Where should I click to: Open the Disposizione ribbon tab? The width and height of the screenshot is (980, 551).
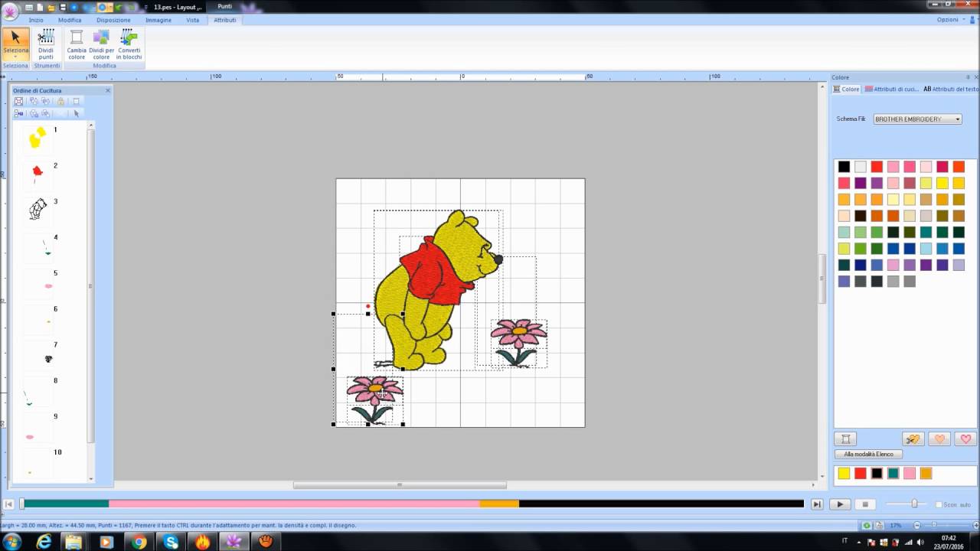point(113,20)
